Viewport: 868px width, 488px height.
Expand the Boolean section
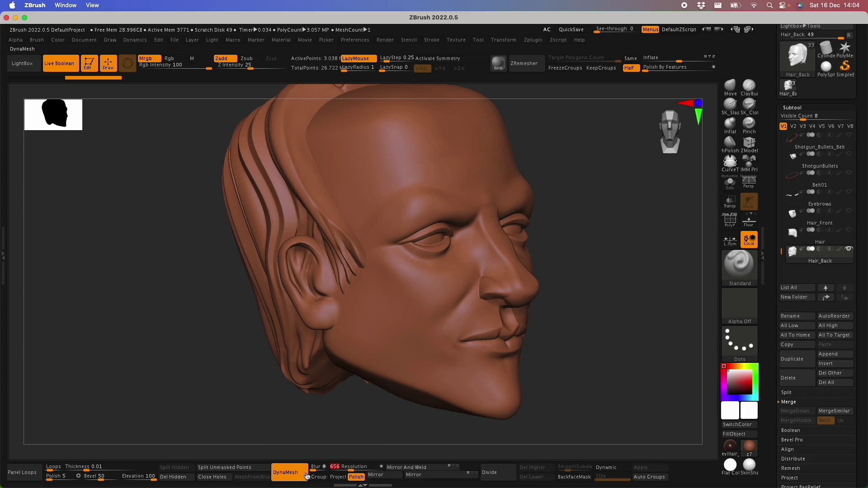point(790,430)
